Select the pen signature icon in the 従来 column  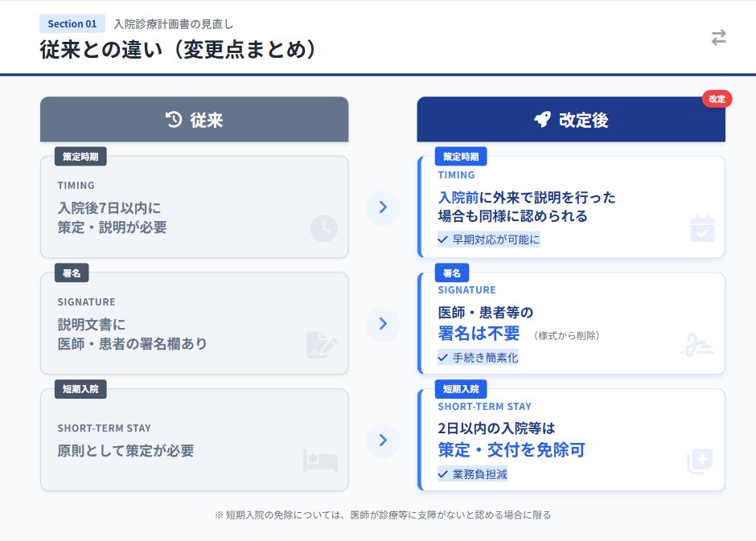320,345
